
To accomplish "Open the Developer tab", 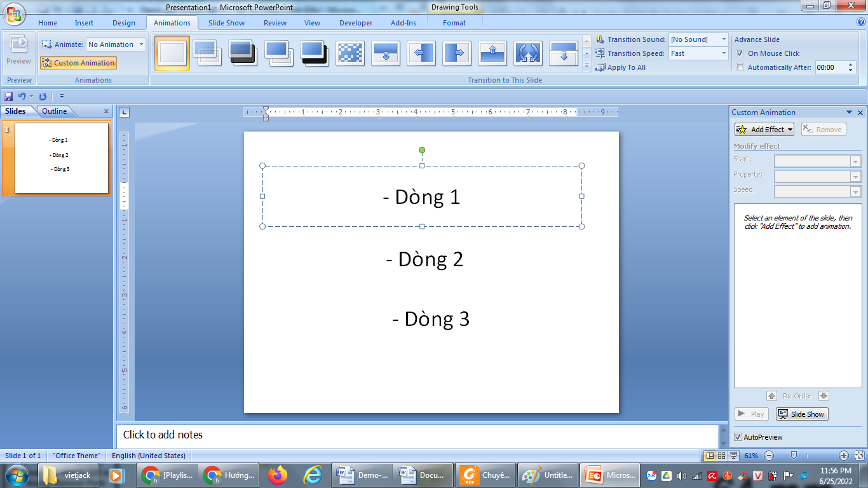I will click(x=356, y=23).
